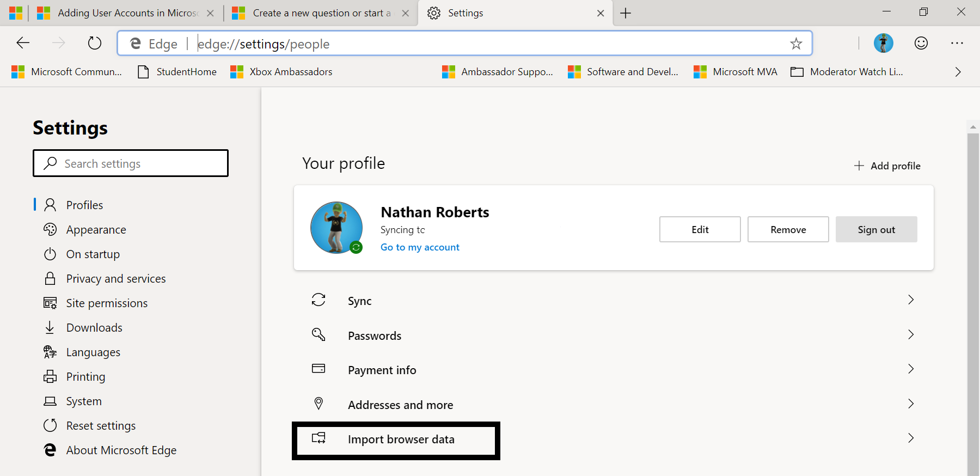Click the Downloads arrow icon
The width and height of the screenshot is (980, 476).
[x=50, y=327]
